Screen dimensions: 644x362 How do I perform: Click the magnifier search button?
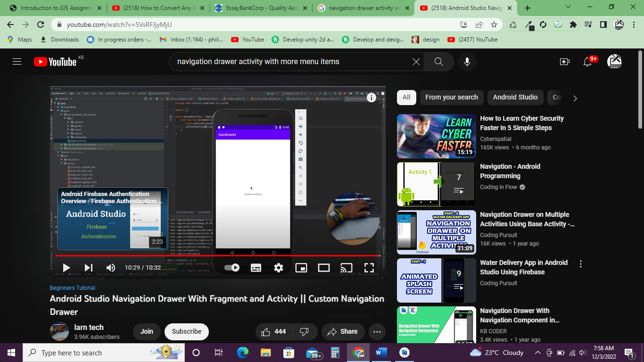click(438, 62)
